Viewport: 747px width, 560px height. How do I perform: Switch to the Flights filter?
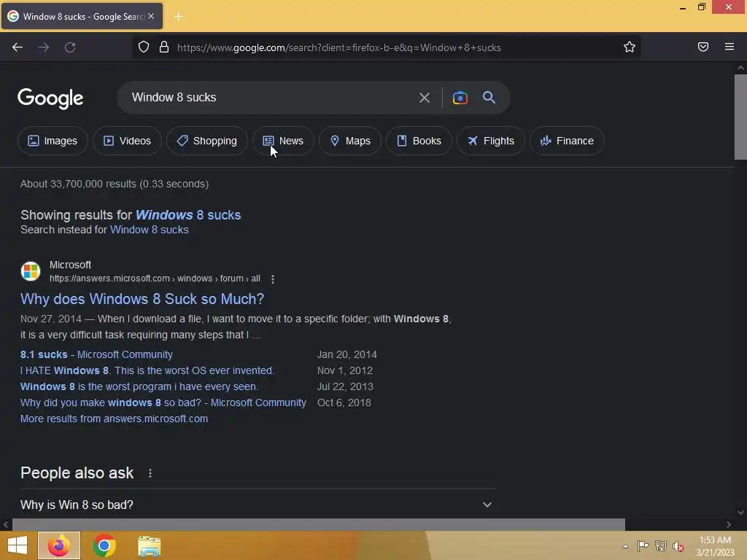[x=491, y=141]
